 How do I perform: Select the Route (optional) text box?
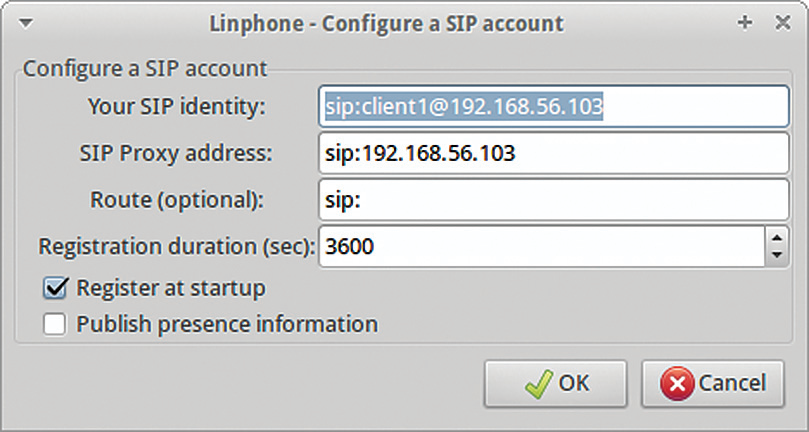point(554,200)
